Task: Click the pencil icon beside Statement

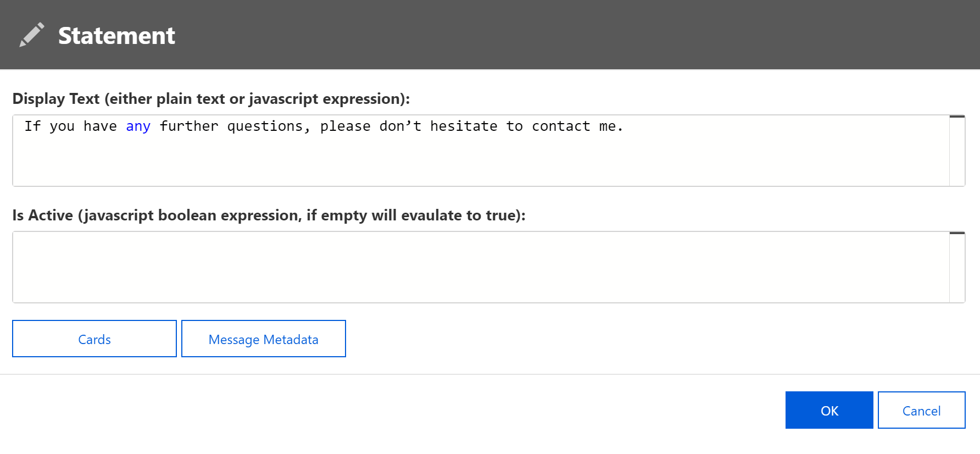Action: [x=32, y=35]
